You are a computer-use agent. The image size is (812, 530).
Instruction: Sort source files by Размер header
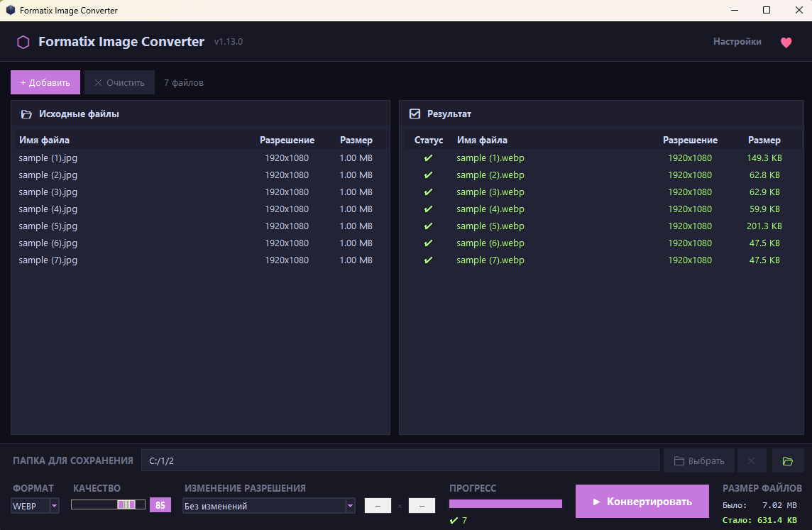pyautogui.click(x=356, y=140)
